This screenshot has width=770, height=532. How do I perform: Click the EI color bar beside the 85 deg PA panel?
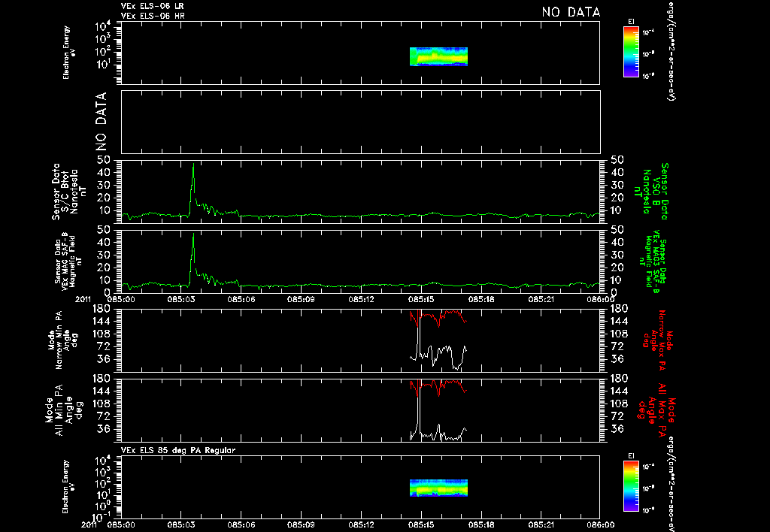pyautogui.click(x=631, y=486)
